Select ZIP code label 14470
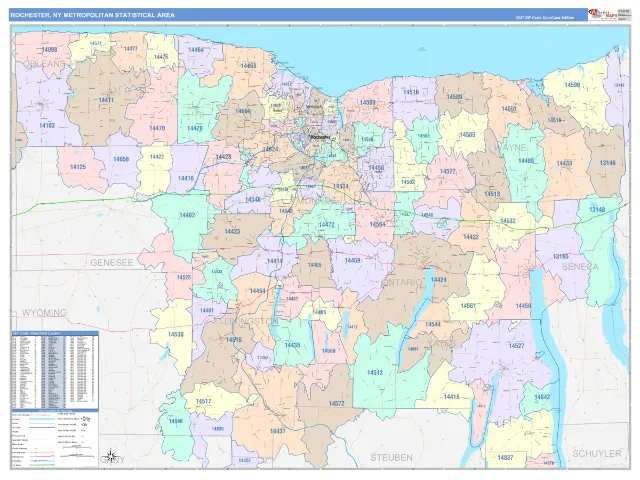Viewport: 640px width, 480px height. point(157,128)
